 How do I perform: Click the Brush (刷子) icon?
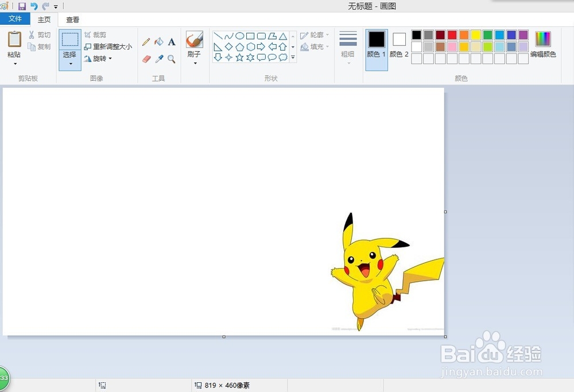(x=195, y=40)
